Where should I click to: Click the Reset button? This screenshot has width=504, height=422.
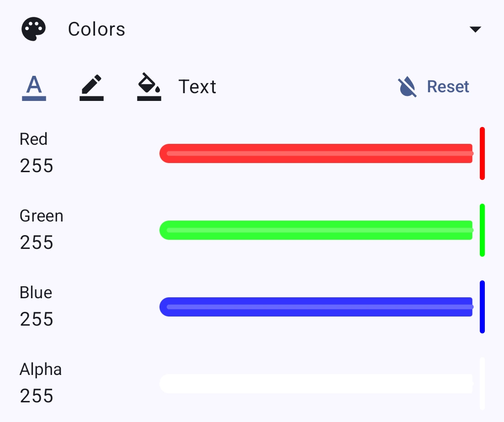(448, 86)
